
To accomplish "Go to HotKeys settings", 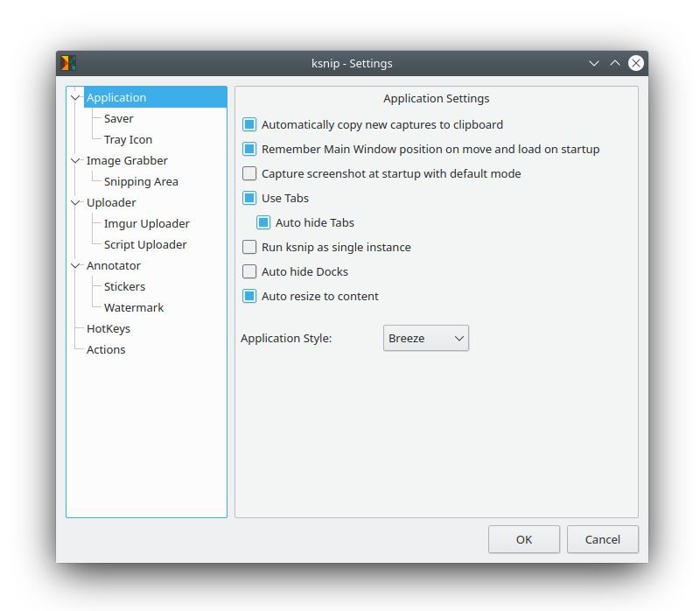I will (x=108, y=328).
